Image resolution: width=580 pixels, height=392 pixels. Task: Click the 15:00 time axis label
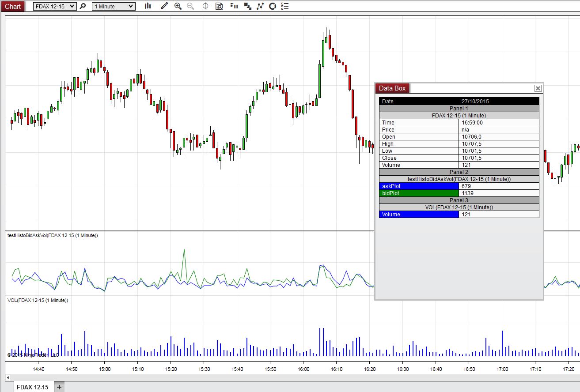105,369
